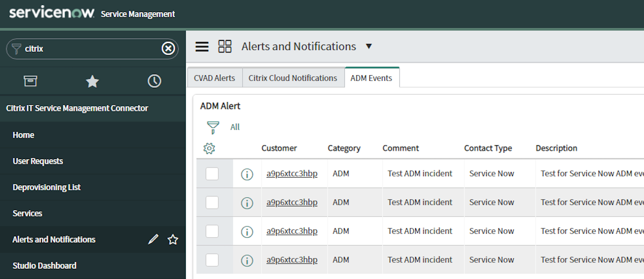Screen dimensions: 644x279
Task: Click the All filter breadcrumb link
Action: tap(235, 127)
